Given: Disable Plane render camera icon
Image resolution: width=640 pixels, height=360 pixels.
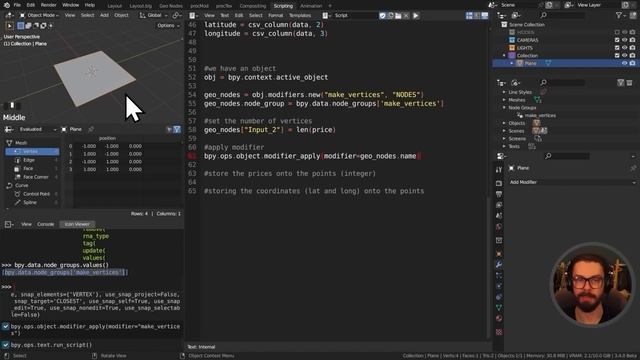Looking at the screenshot, I should pyautogui.click(x=632, y=63).
